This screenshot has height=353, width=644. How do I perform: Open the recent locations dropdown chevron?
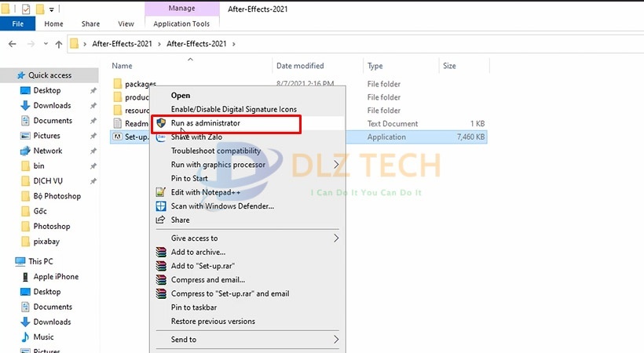point(44,44)
